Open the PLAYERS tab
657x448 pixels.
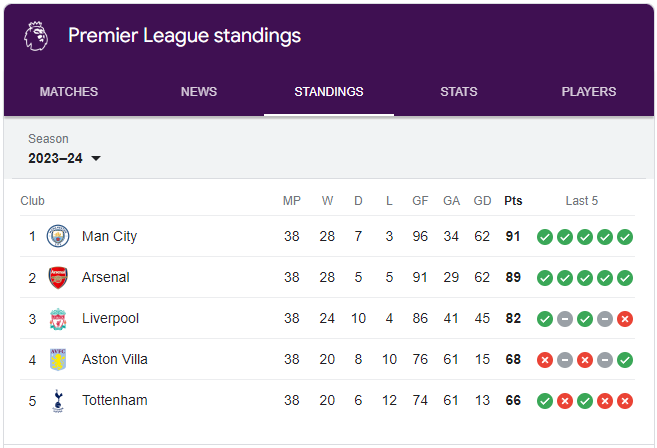(588, 91)
